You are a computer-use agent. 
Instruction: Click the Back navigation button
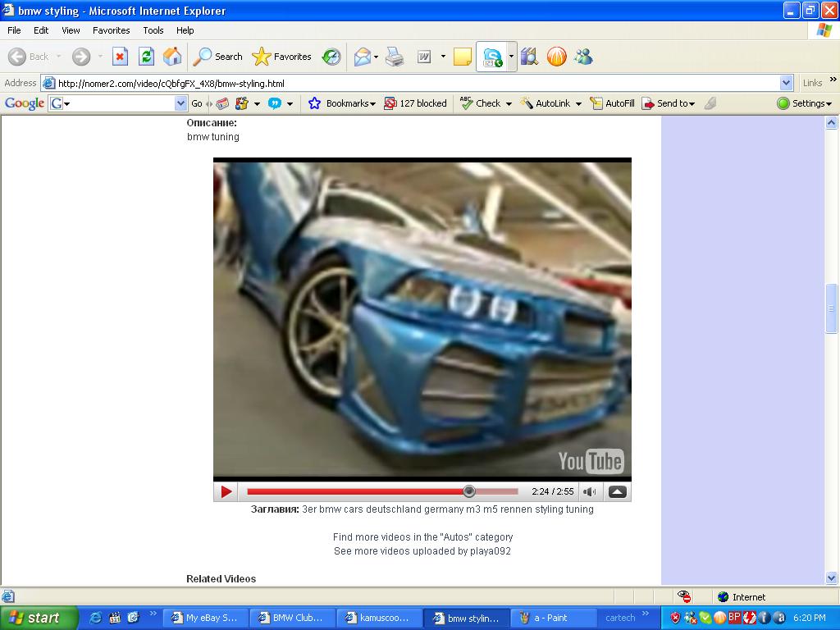(x=29, y=57)
